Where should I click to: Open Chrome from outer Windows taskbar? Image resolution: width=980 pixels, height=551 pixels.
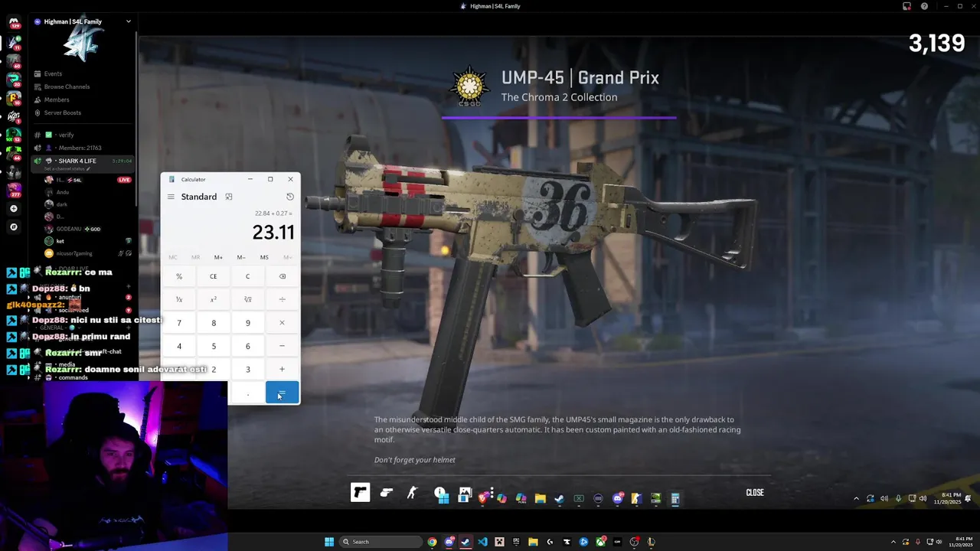tap(432, 542)
